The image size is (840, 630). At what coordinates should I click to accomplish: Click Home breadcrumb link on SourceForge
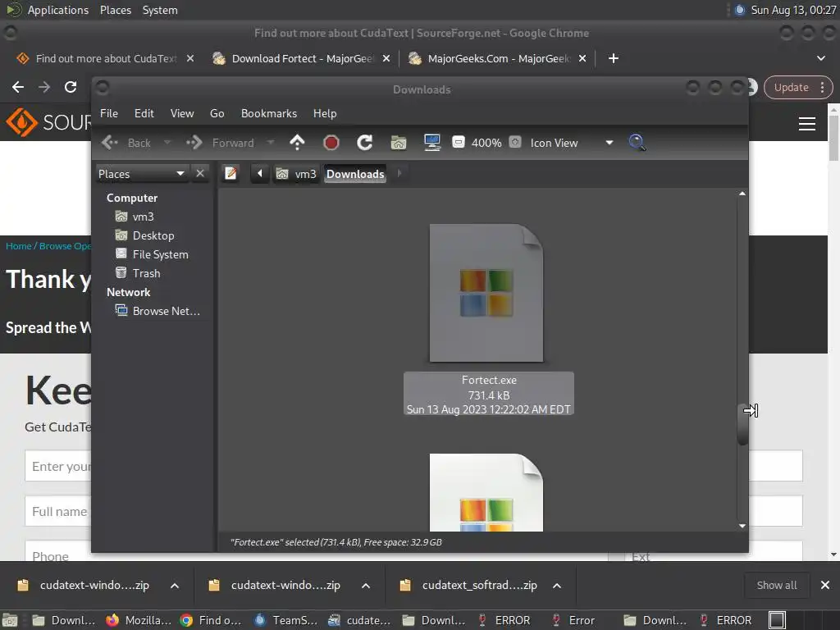19,246
